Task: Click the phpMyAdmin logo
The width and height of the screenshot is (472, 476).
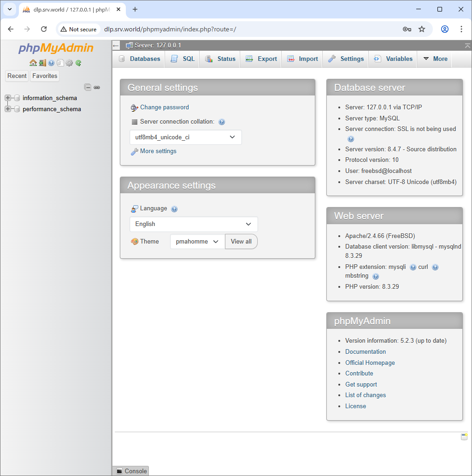Action: 56,48
